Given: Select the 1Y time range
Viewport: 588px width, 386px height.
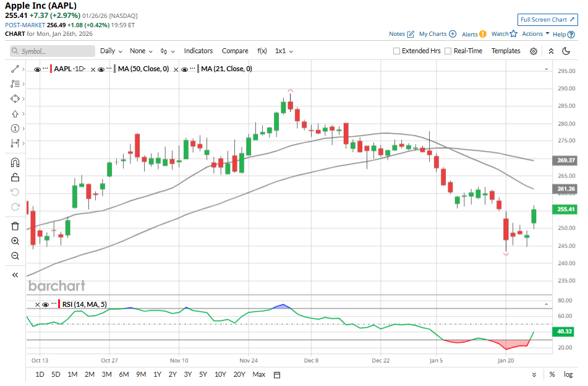Looking at the screenshot, I should click(x=158, y=374).
